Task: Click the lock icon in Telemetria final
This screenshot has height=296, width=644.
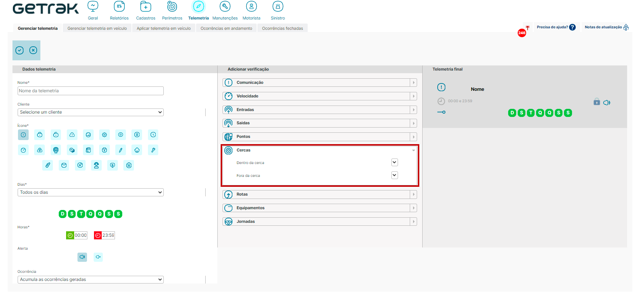Action: pos(597,102)
